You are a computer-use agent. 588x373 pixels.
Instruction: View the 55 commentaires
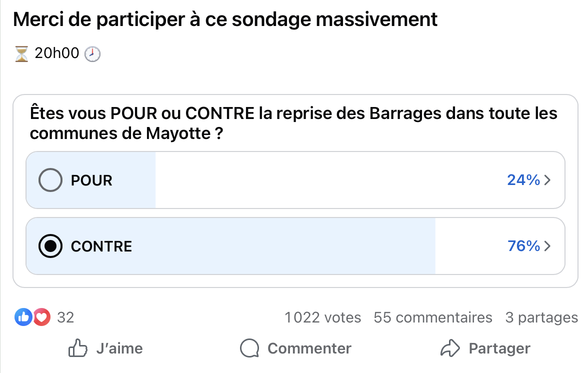[x=433, y=317]
